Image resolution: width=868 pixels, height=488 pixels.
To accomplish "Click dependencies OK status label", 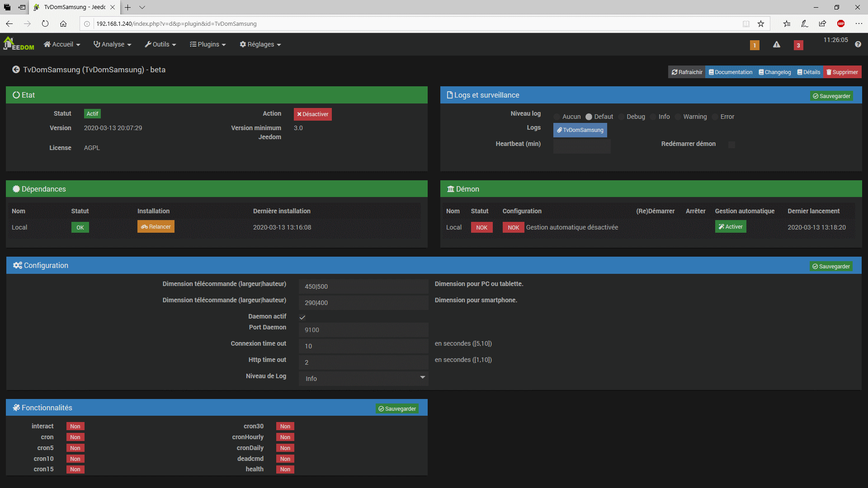I will click(80, 227).
